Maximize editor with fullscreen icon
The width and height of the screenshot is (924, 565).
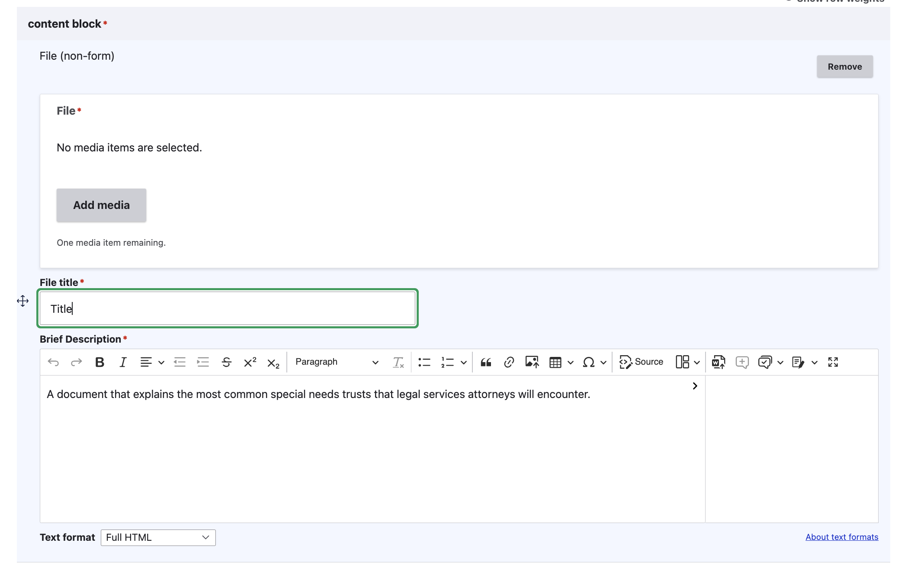tap(833, 362)
